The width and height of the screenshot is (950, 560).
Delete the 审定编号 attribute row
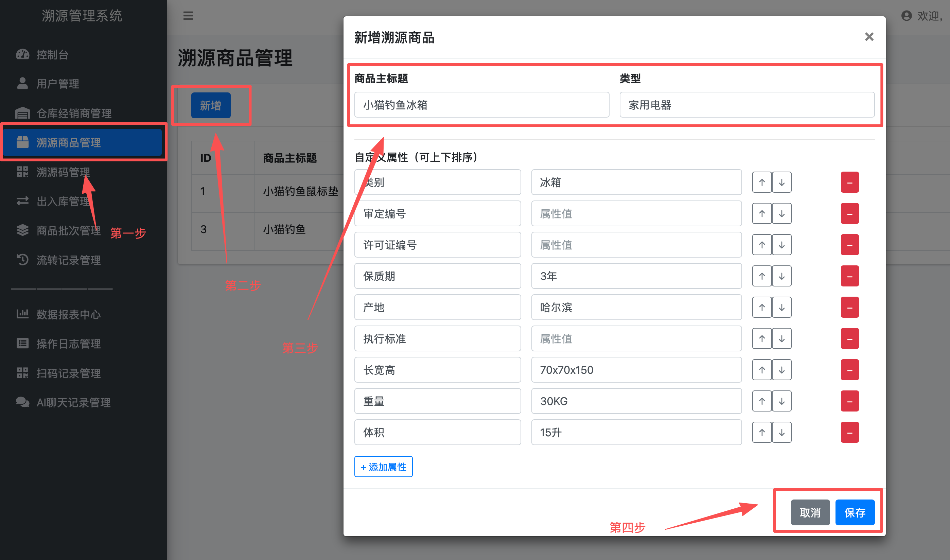click(x=849, y=214)
